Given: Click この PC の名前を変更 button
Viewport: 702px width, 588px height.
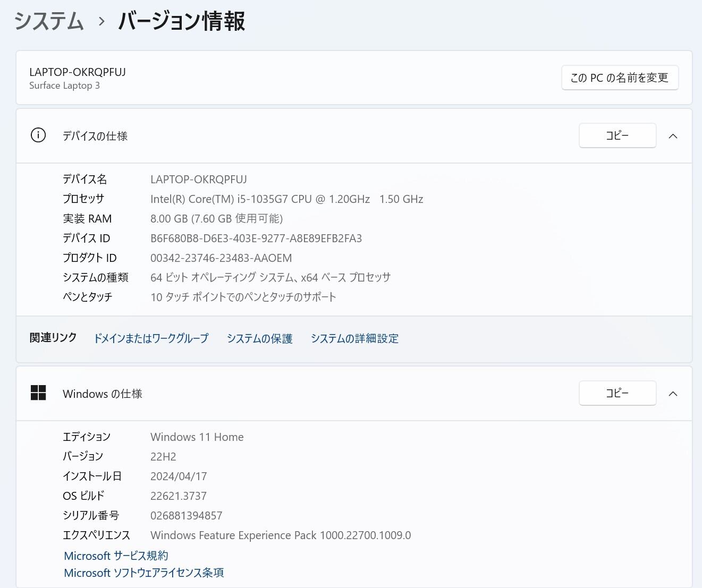Looking at the screenshot, I should (x=620, y=78).
